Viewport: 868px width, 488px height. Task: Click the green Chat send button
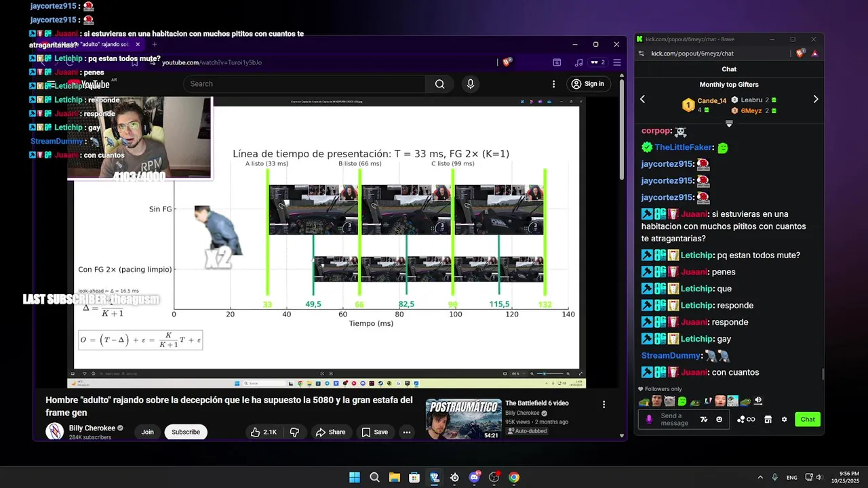(x=808, y=420)
